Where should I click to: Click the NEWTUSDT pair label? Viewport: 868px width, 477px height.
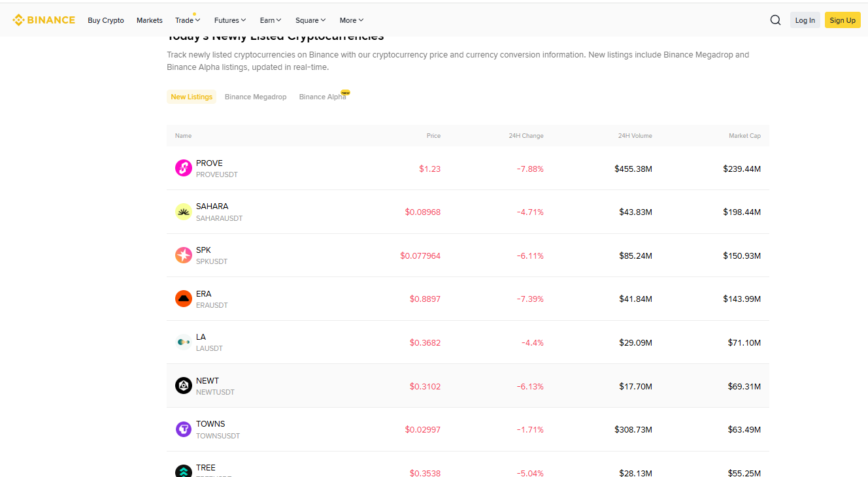click(x=215, y=392)
